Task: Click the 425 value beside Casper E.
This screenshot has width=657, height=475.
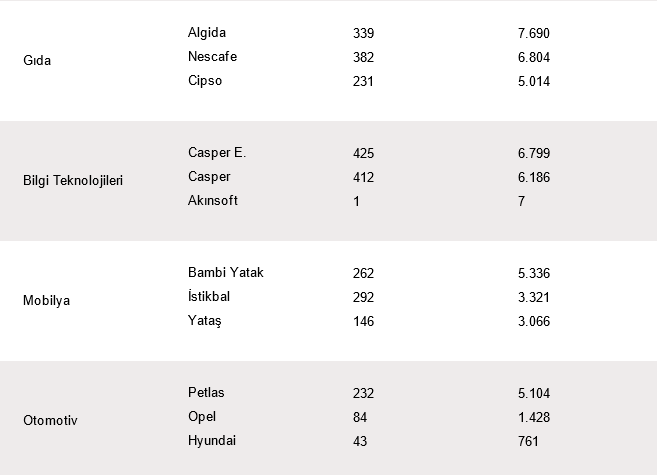Action: click(x=363, y=153)
